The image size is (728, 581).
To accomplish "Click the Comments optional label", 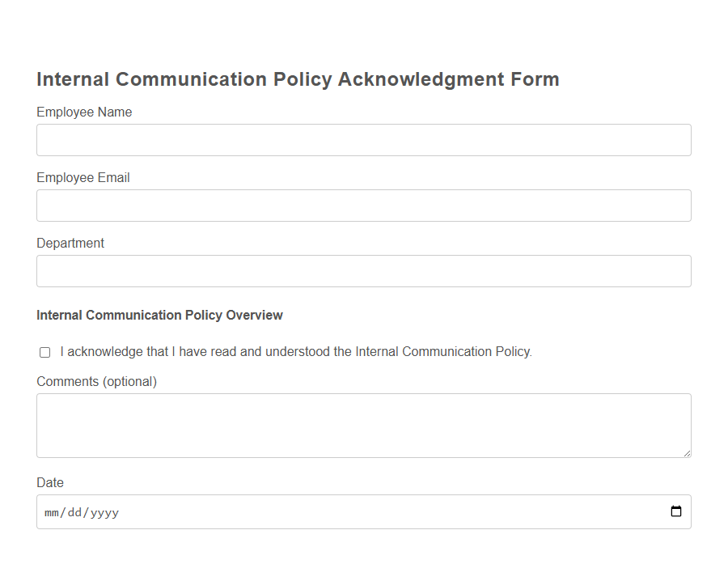I will (97, 380).
